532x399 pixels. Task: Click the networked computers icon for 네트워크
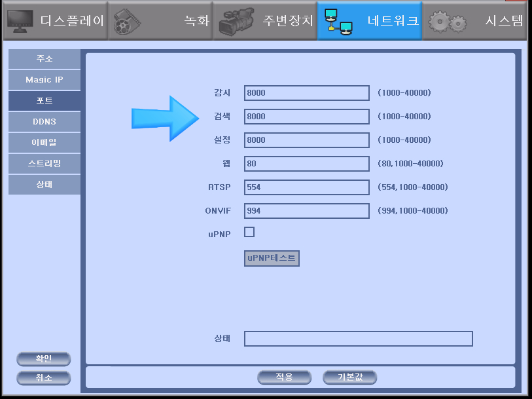[338, 22]
